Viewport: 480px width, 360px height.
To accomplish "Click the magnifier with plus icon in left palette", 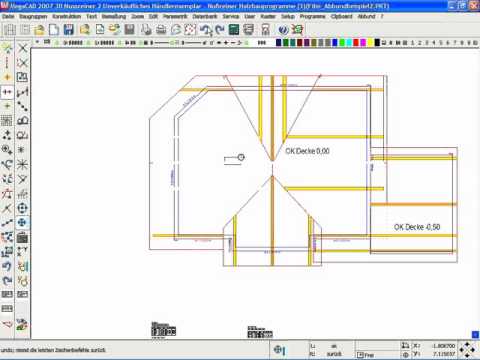I will click(x=7, y=150).
